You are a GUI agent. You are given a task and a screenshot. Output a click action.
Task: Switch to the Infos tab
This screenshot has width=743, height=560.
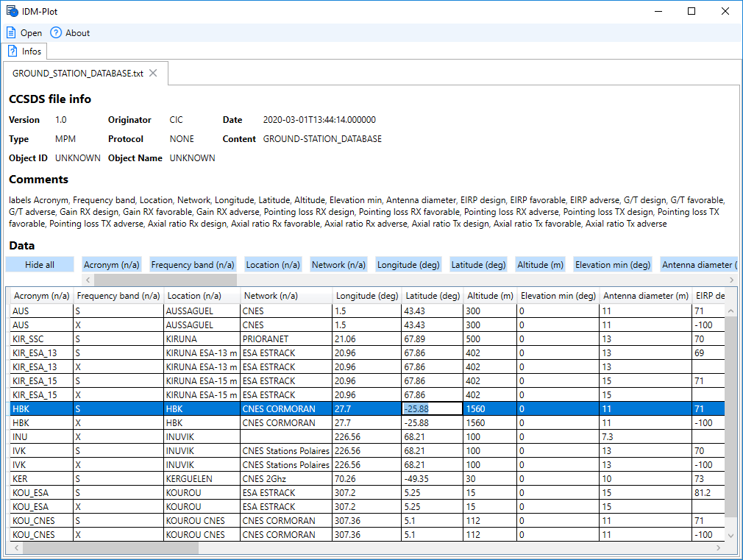tap(29, 51)
